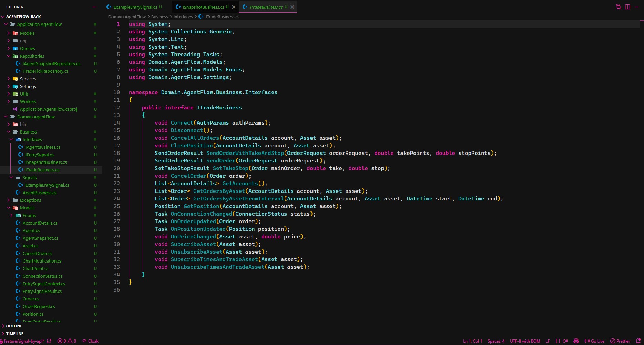Open OrderRequest.cs file

tap(51, 306)
